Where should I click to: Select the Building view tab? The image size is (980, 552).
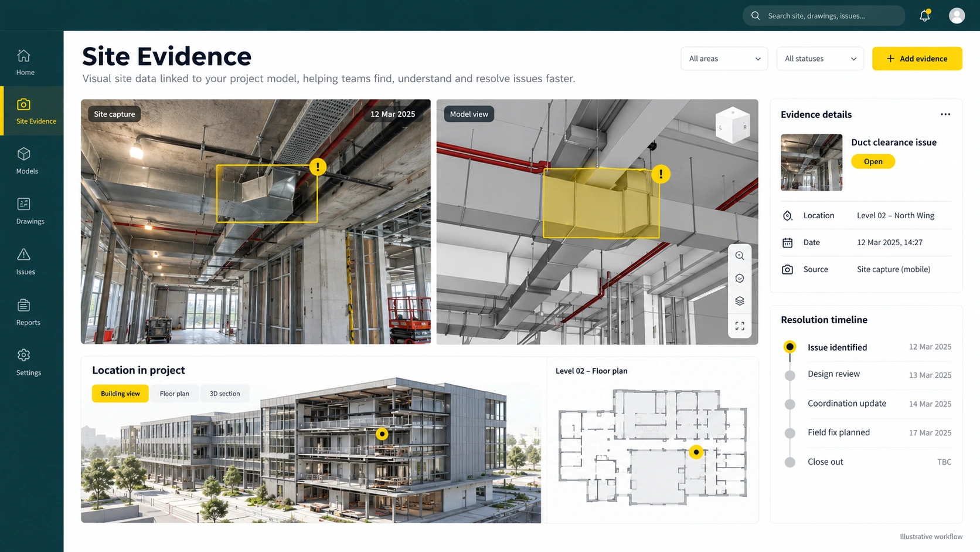pos(120,394)
